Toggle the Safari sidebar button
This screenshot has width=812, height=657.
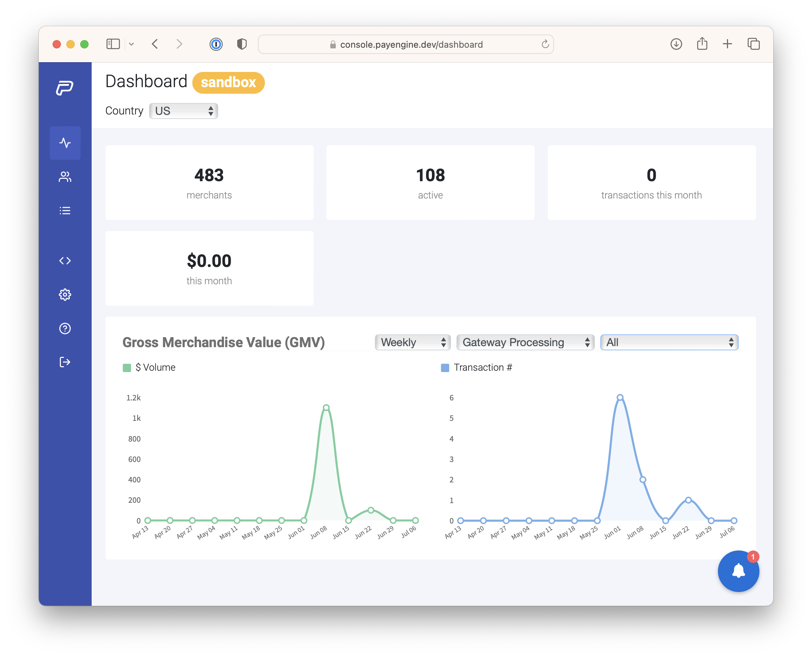tap(113, 44)
